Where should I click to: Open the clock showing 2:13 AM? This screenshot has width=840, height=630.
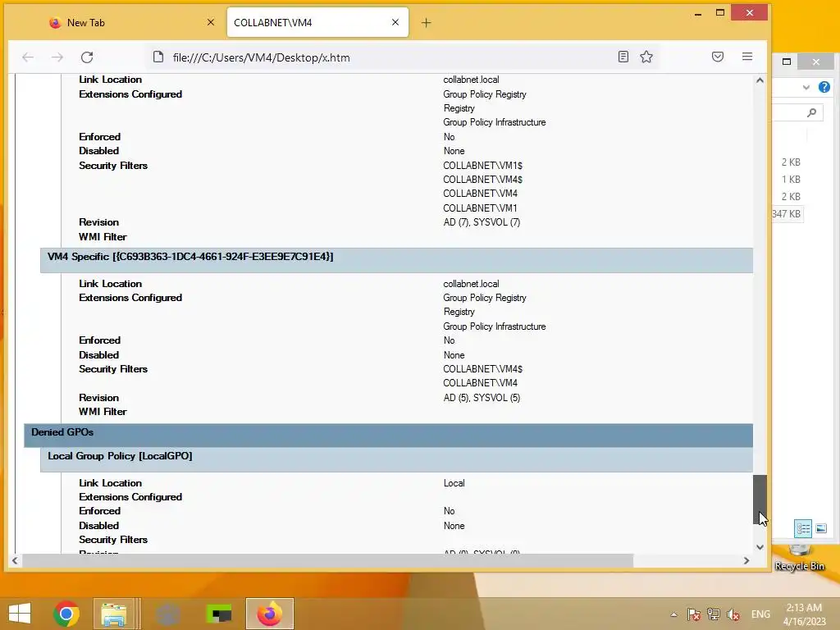click(804, 614)
